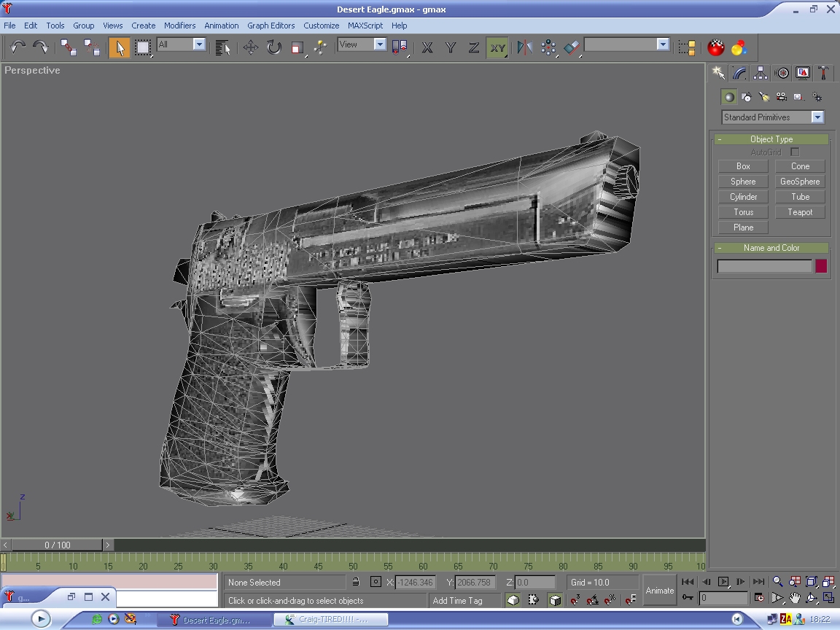
Task: Click the Align tool icon
Action: (x=572, y=47)
